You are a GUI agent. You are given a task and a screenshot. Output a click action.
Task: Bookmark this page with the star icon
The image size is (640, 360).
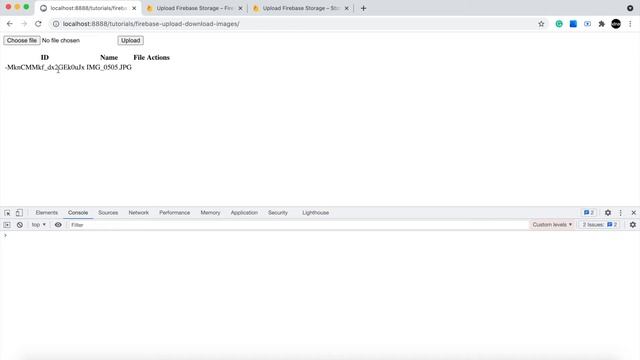541,24
